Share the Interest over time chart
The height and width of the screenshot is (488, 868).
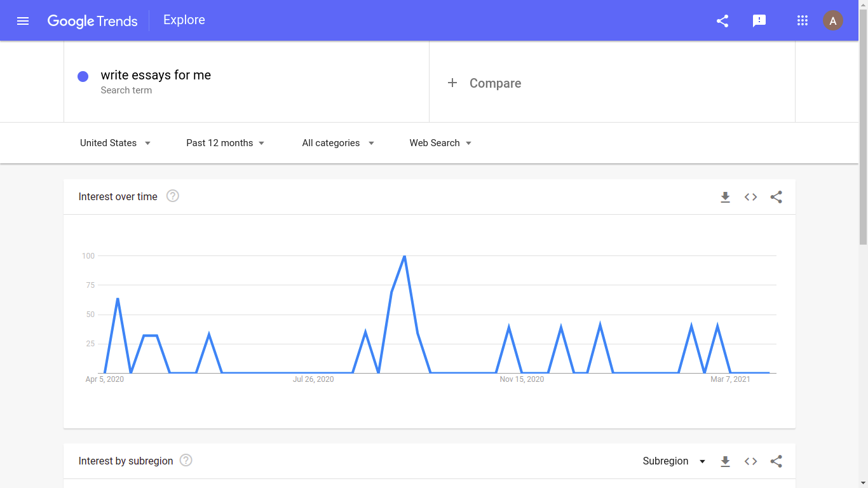pos(776,197)
